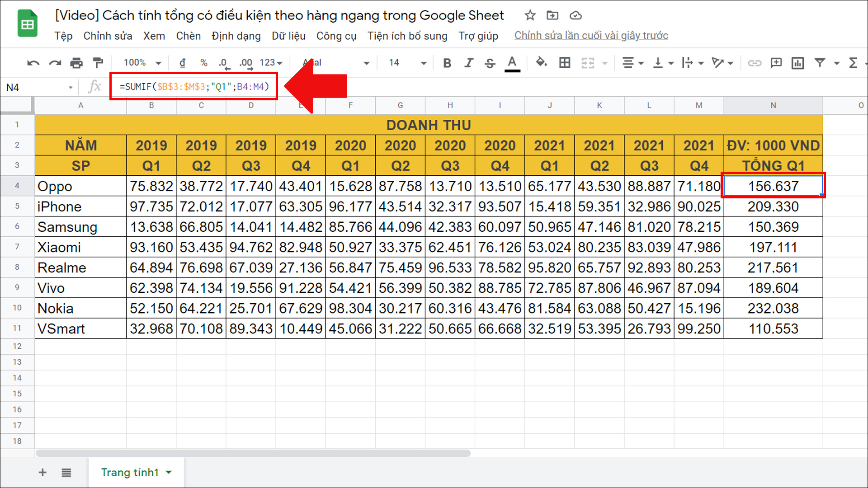Open the Công cụ menu

tap(336, 36)
